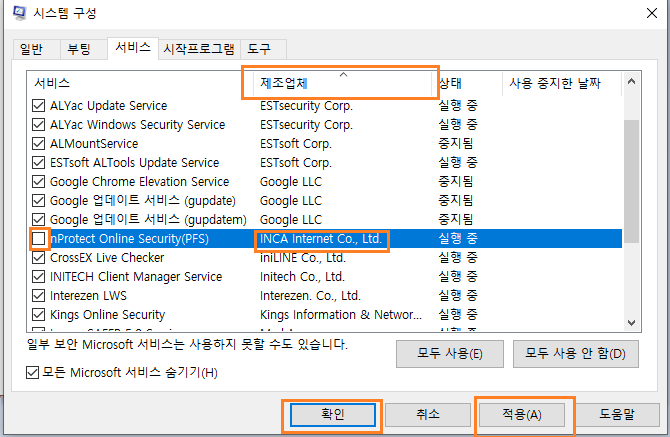
Task: Click the services list vertical scrollbar thumb
Action: coord(632,182)
